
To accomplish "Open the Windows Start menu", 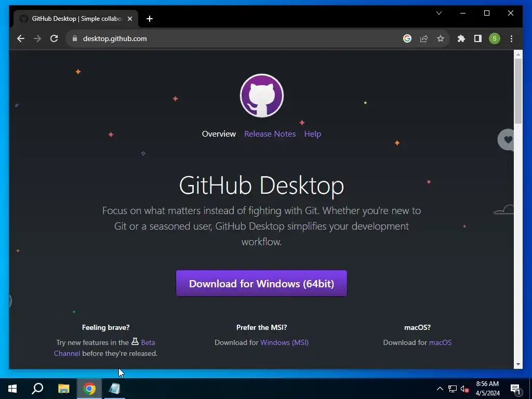I will point(12,389).
